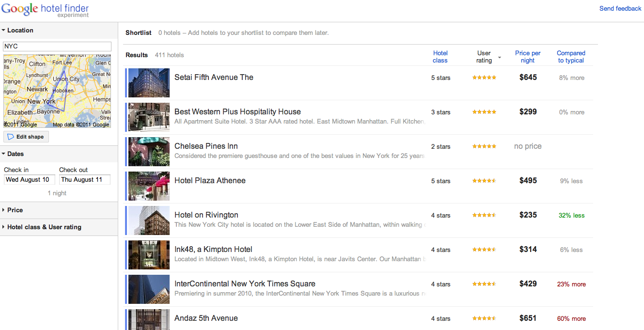The height and width of the screenshot is (330, 644).
Task: Open the Check in date field
Action: (x=30, y=179)
